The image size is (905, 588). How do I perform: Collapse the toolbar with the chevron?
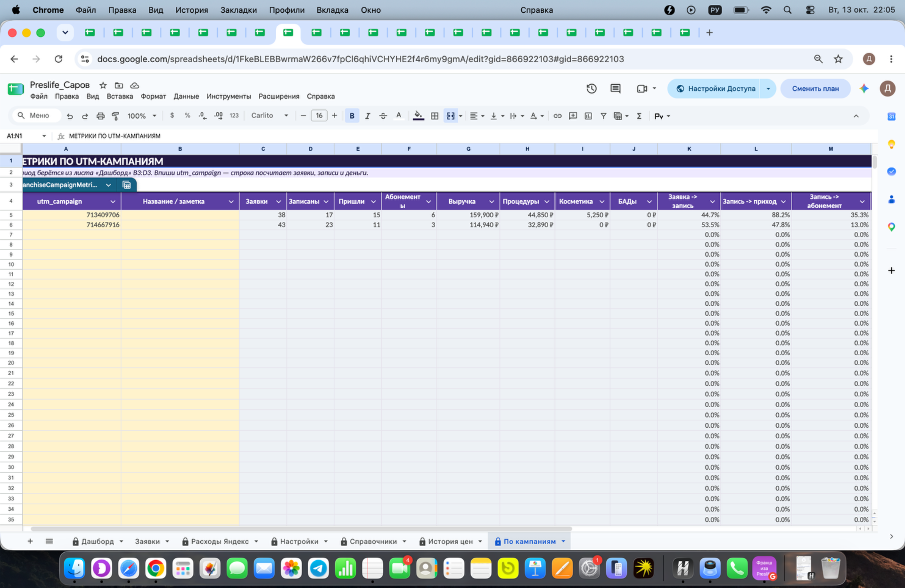[856, 116]
